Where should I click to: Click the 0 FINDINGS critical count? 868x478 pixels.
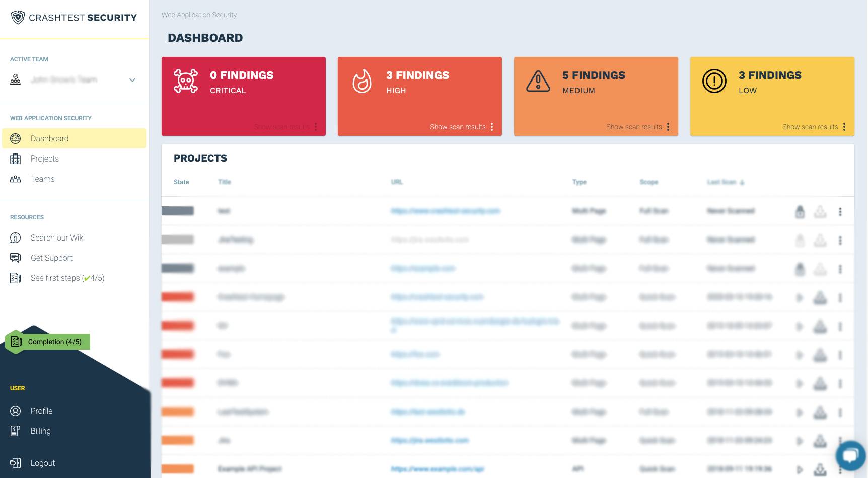(242, 75)
